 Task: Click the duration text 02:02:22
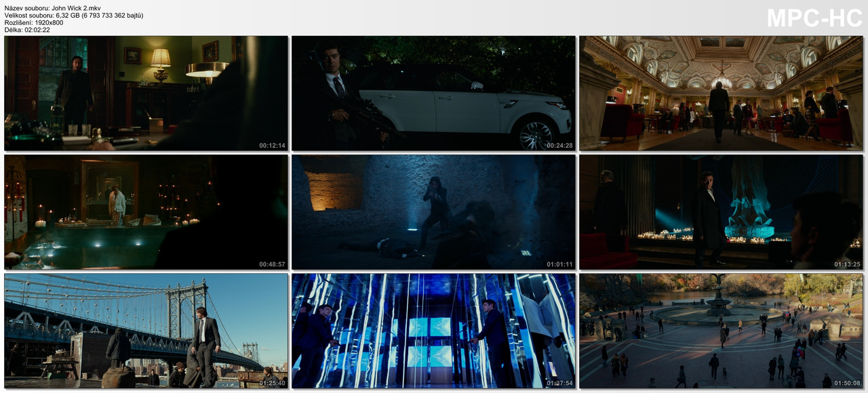(37, 30)
